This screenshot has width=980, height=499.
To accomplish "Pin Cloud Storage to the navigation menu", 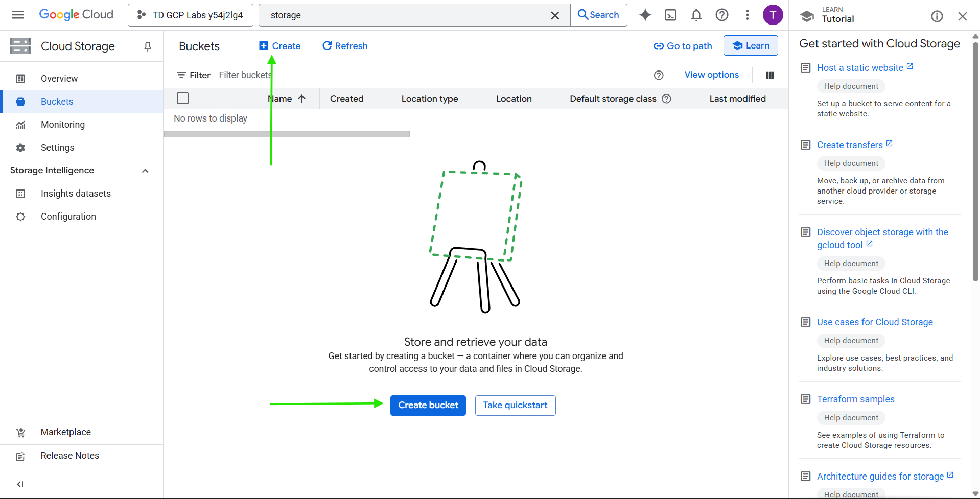I will click(x=148, y=46).
